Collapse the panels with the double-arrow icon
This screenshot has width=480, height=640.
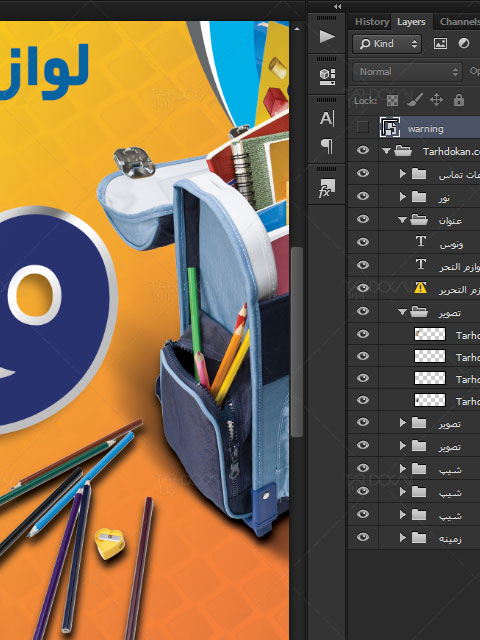click(337, 7)
